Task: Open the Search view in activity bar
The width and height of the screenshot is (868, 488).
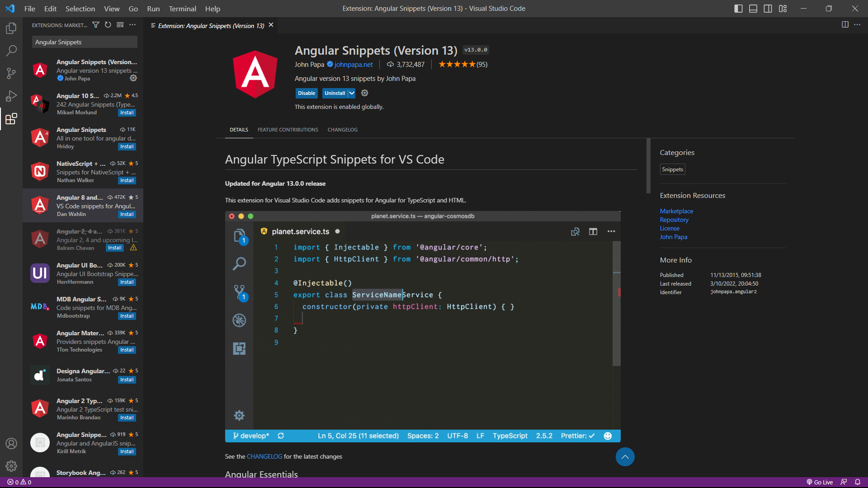Action: (11, 51)
